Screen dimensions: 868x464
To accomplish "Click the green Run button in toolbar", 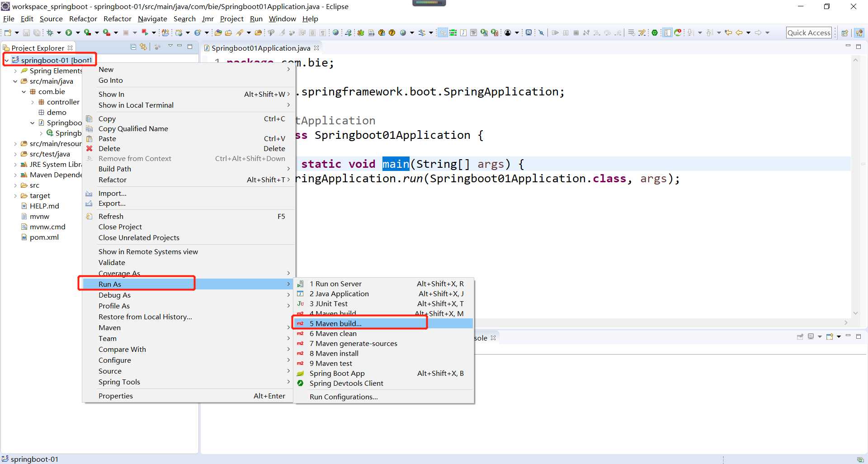I will [x=69, y=33].
